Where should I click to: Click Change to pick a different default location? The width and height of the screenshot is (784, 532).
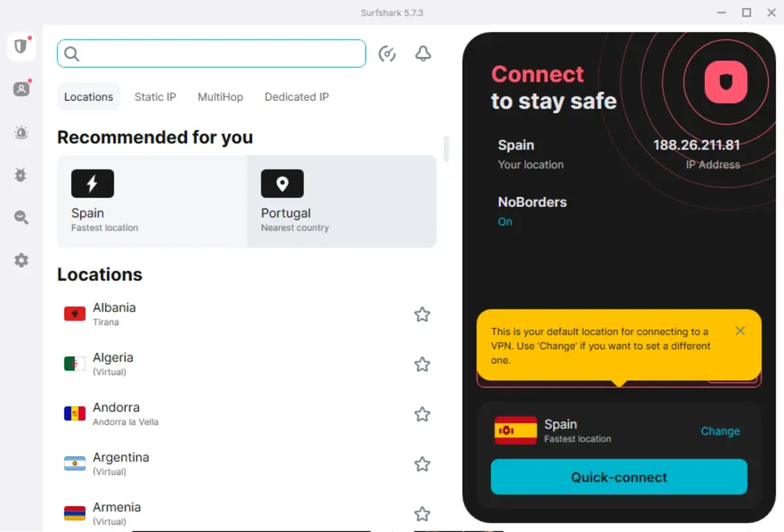coord(720,431)
